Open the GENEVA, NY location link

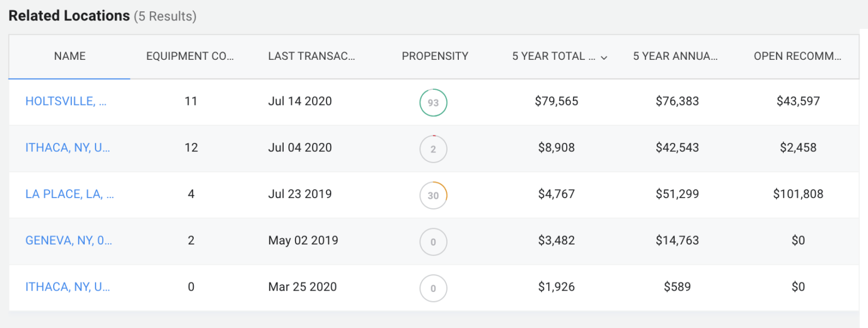tap(68, 240)
